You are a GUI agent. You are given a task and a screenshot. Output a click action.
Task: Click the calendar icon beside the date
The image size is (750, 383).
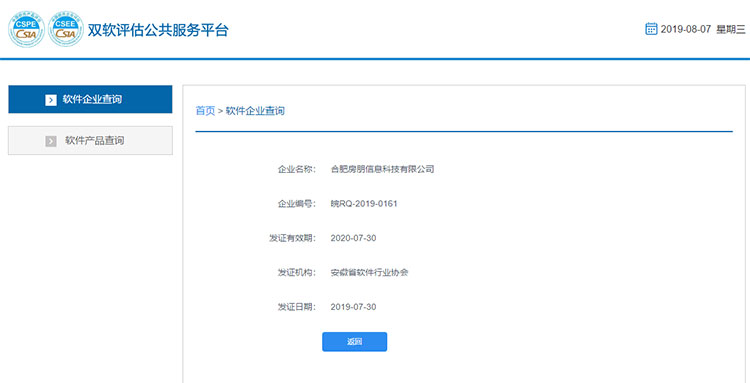point(651,29)
